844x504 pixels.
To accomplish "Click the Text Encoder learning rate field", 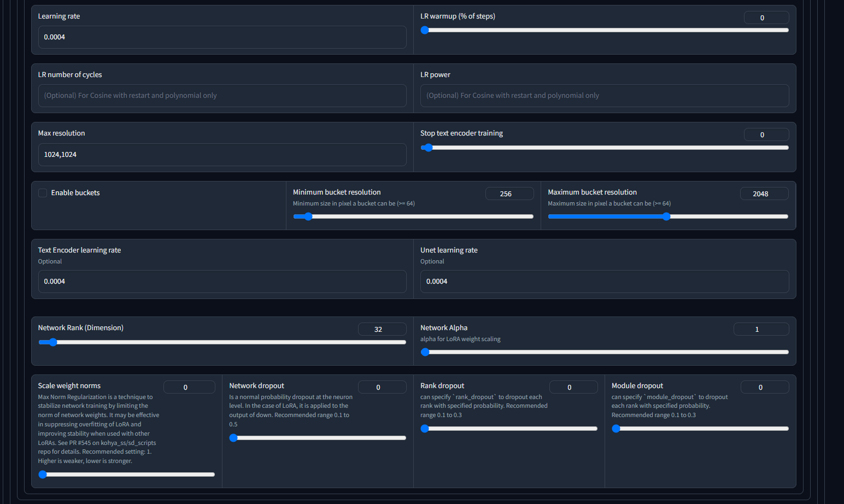I will click(222, 282).
